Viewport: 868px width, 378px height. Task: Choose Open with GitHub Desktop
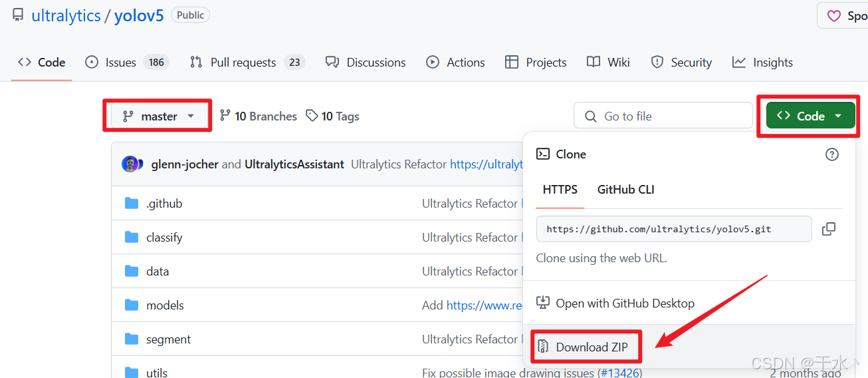[625, 303]
